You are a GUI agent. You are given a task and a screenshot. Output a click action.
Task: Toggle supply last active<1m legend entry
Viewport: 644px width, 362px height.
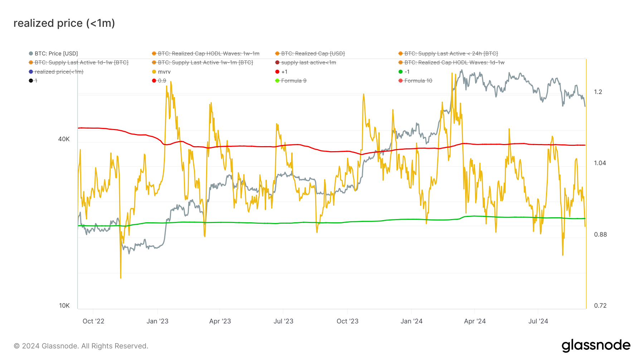pos(306,63)
